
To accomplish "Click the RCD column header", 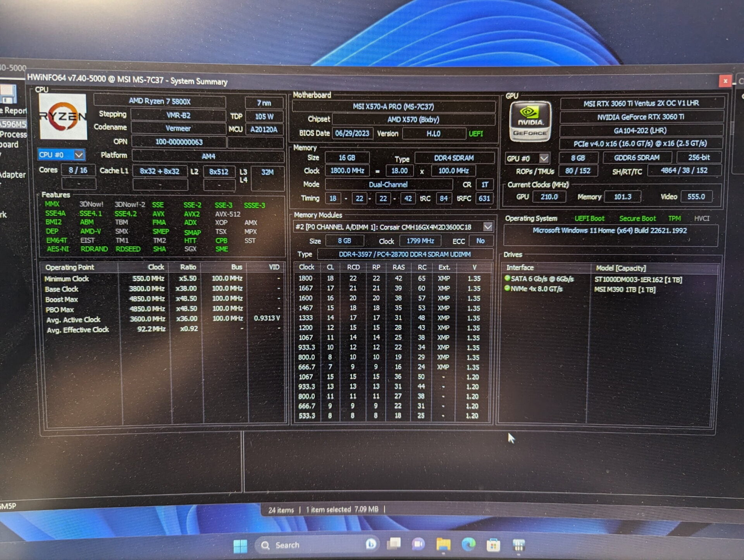I will pyautogui.click(x=353, y=267).
